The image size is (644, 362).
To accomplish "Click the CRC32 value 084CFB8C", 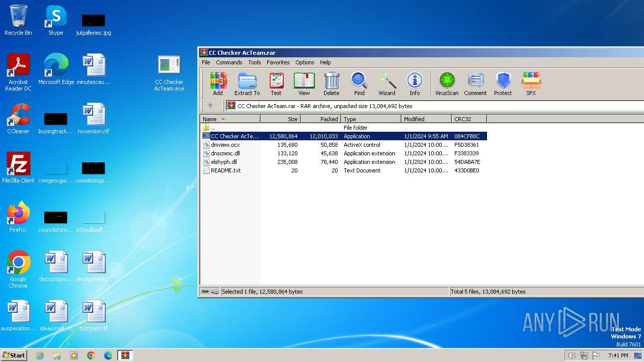I will tap(467, 136).
